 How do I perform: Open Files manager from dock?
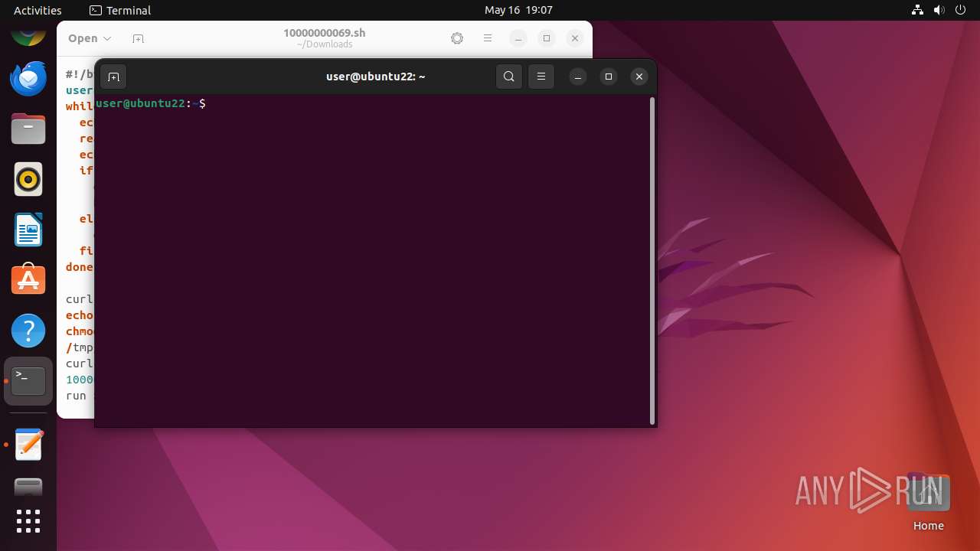tap(28, 129)
